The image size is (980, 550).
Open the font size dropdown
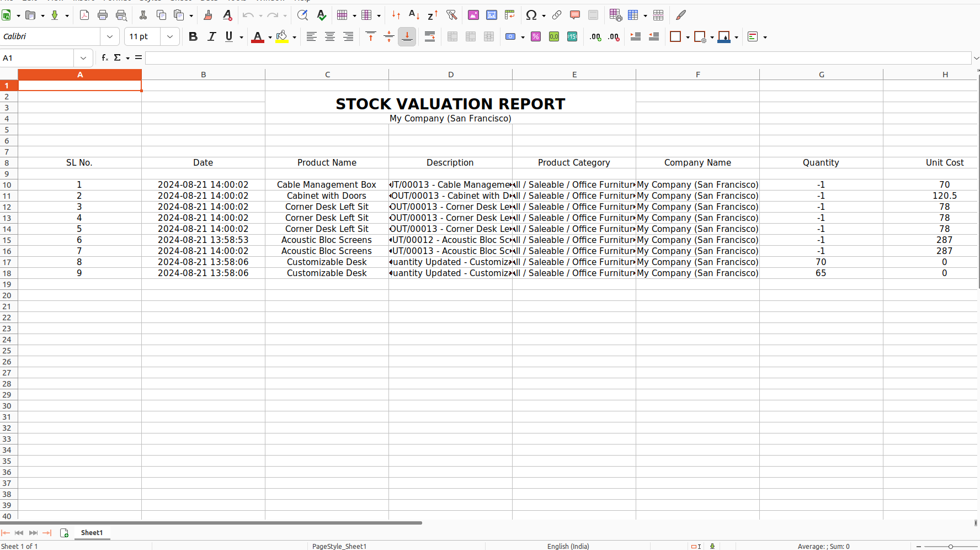pyautogui.click(x=170, y=36)
